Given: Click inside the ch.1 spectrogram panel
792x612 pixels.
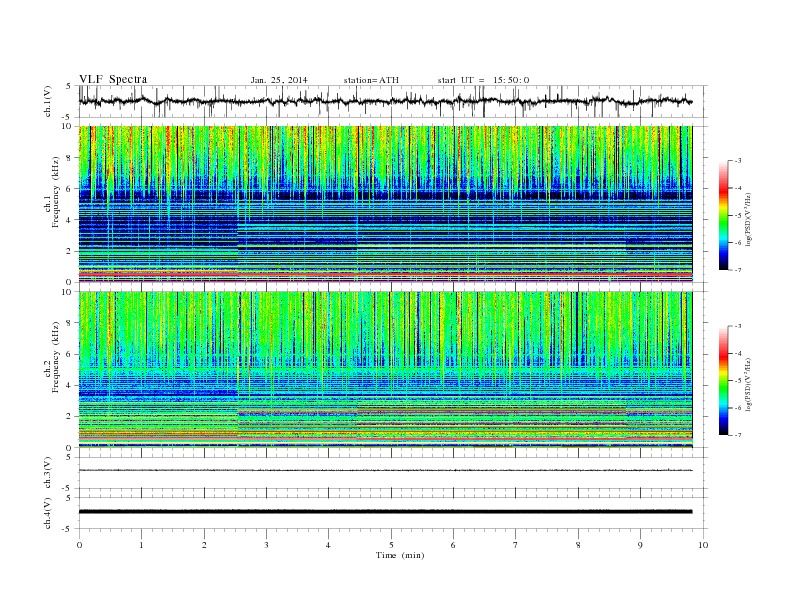Looking at the screenshot, I should 385,204.
